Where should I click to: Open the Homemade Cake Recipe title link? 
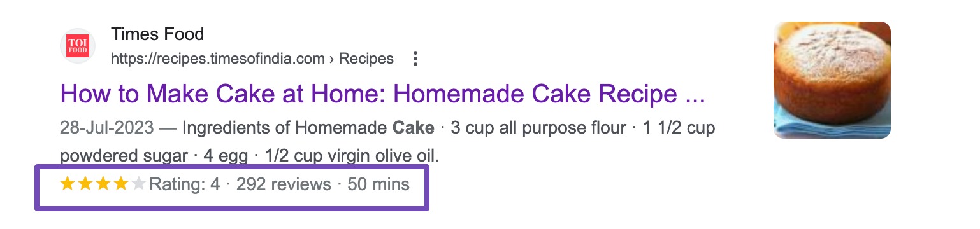(x=382, y=94)
